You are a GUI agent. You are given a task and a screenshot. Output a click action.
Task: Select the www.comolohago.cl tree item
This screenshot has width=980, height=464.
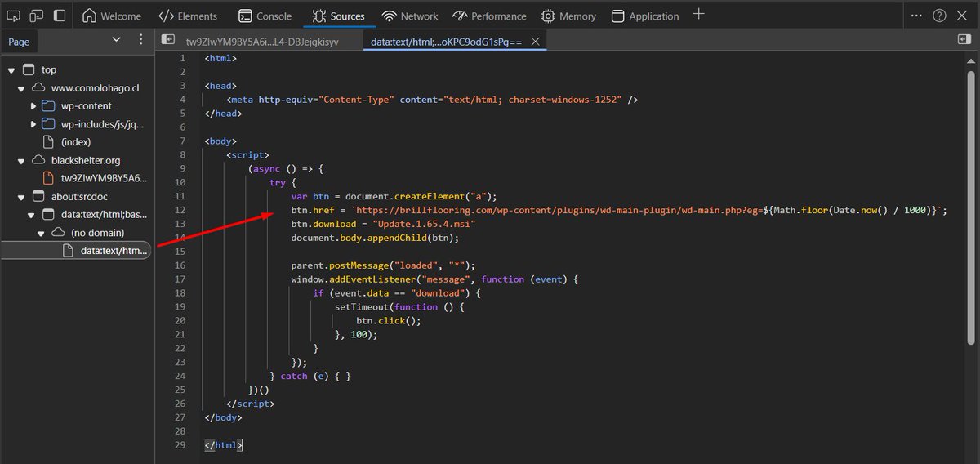click(x=96, y=88)
